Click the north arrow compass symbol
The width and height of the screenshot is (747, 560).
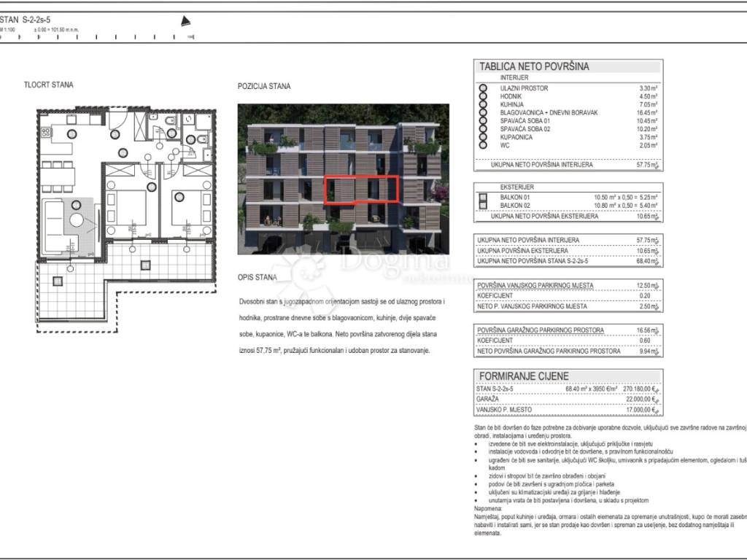[x=186, y=21]
